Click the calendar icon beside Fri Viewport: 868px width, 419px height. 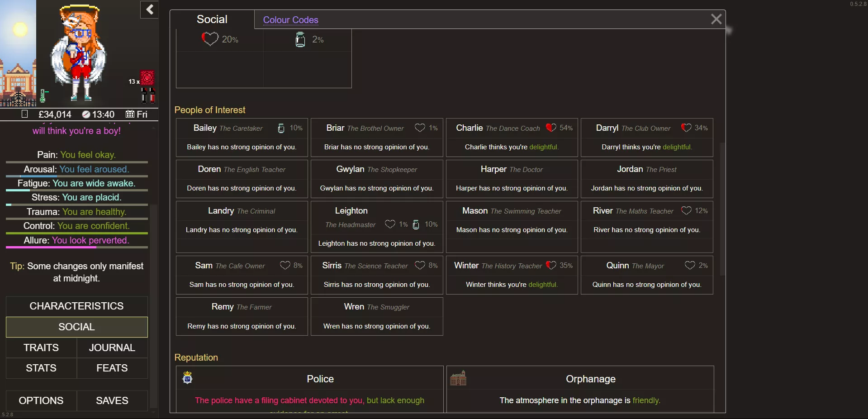[130, 114]
